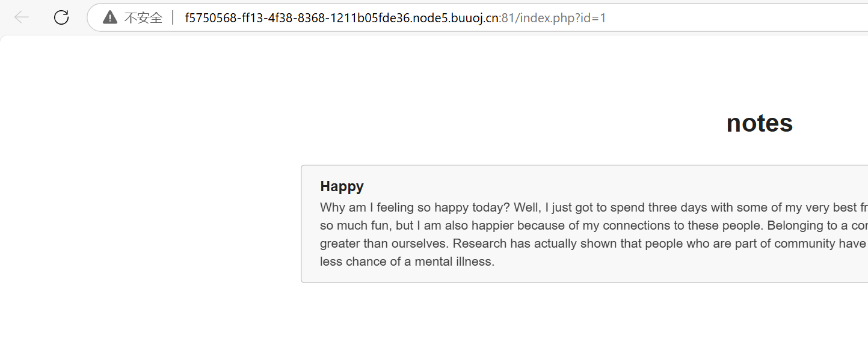Screen dimensions: 868x339
Task: Click the not-secure warning triangle icon
Action: coord(110,17)
